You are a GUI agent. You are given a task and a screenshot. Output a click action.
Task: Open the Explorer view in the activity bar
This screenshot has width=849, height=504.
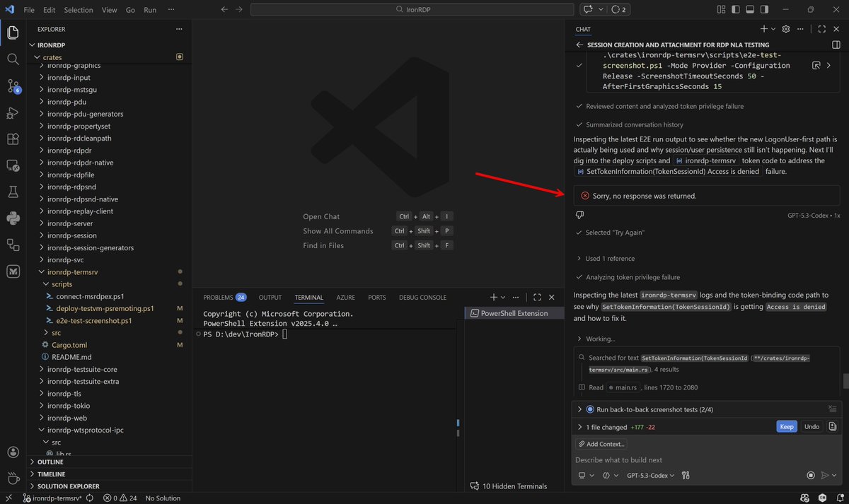pyautogui.click(x=13, y=33)
